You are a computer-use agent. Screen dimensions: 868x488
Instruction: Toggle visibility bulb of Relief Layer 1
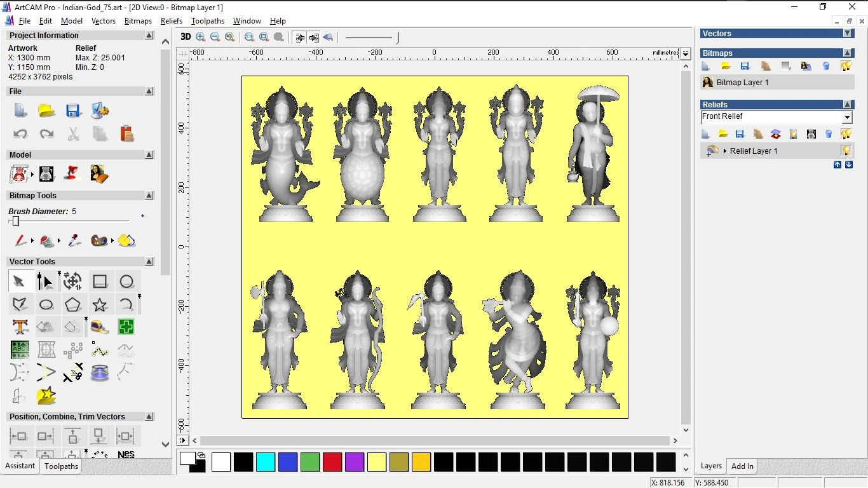[846, 151]
